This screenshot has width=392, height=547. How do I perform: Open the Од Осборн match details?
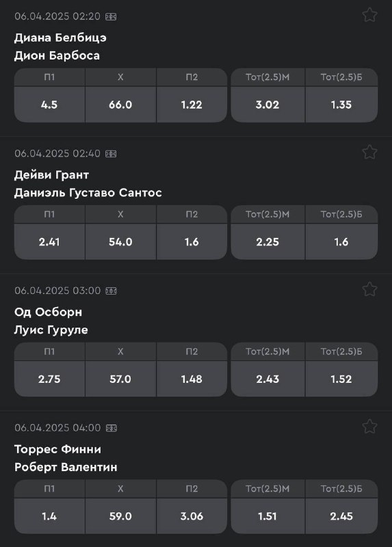(x=48, y=312)
